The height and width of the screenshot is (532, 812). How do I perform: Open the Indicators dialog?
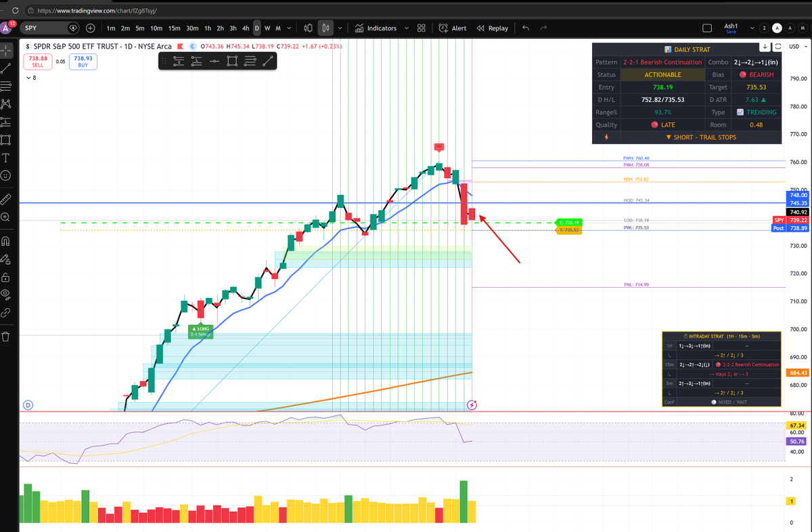click(376, 28)
